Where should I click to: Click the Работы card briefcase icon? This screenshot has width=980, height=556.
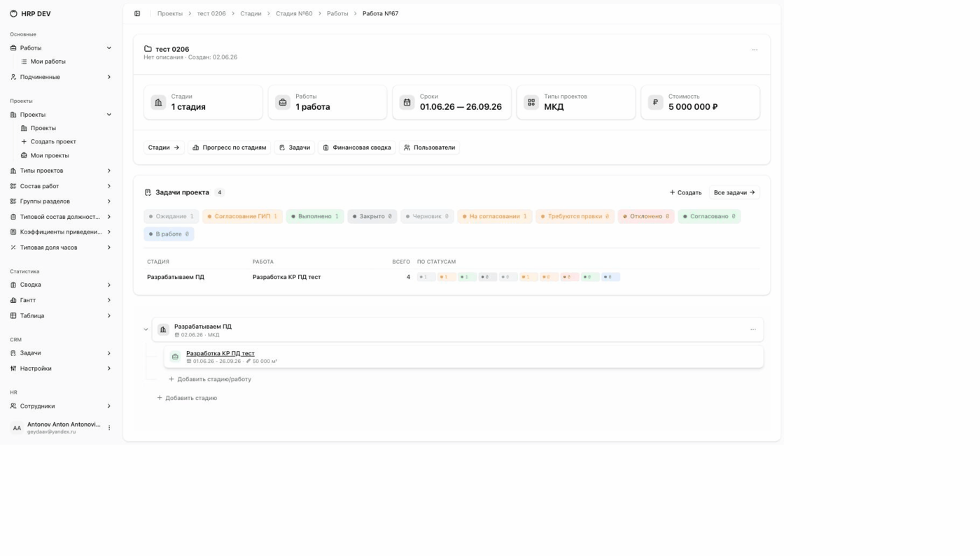point(283,102)
